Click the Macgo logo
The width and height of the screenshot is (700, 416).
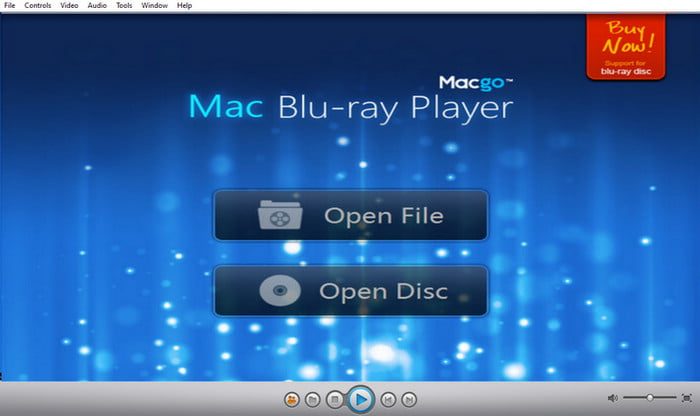tap(476, 83)
